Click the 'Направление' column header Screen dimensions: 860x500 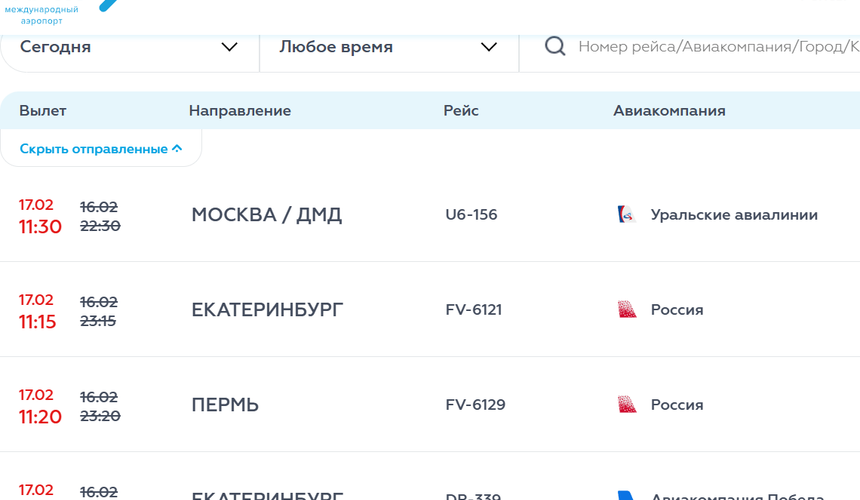click(x=240, y=111)
